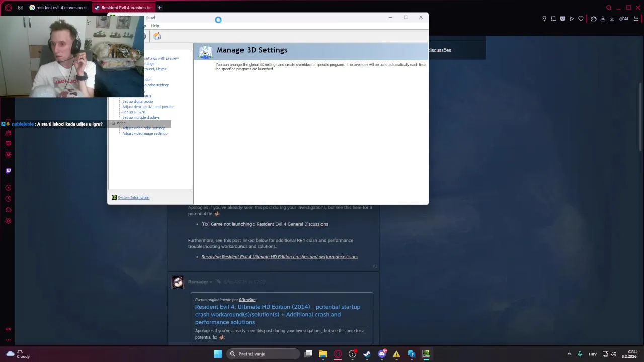Click the snapshot capture icon in Opera toolbar
Viewport: 644px width, 362px height.
tap(553, 19)
